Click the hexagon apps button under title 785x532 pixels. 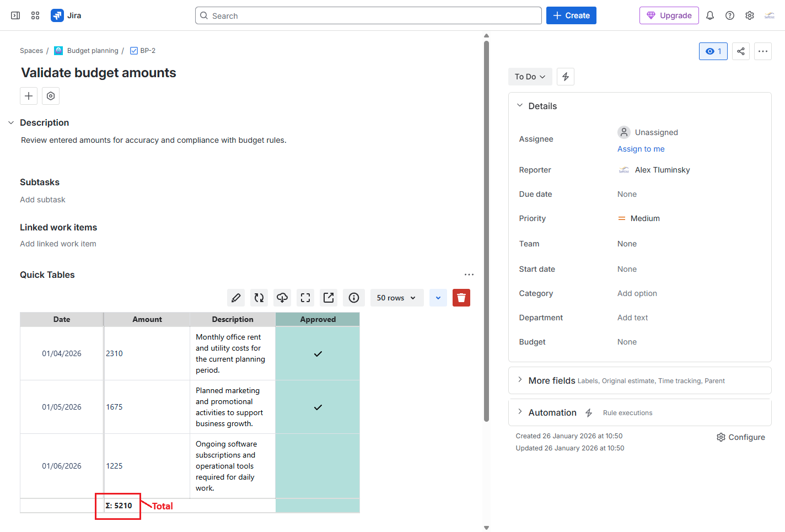[x=51, y=96]
